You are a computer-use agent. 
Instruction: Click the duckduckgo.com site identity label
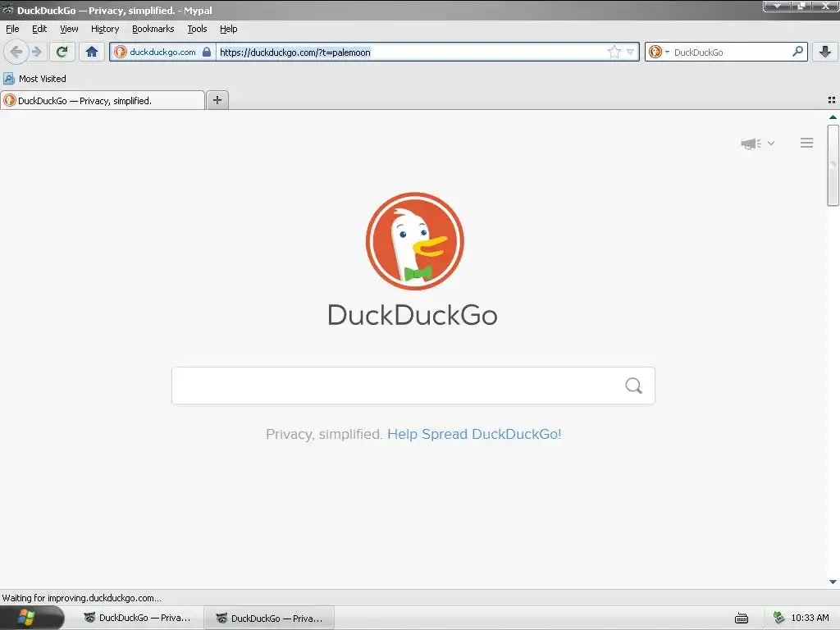(x=162, y=52)
